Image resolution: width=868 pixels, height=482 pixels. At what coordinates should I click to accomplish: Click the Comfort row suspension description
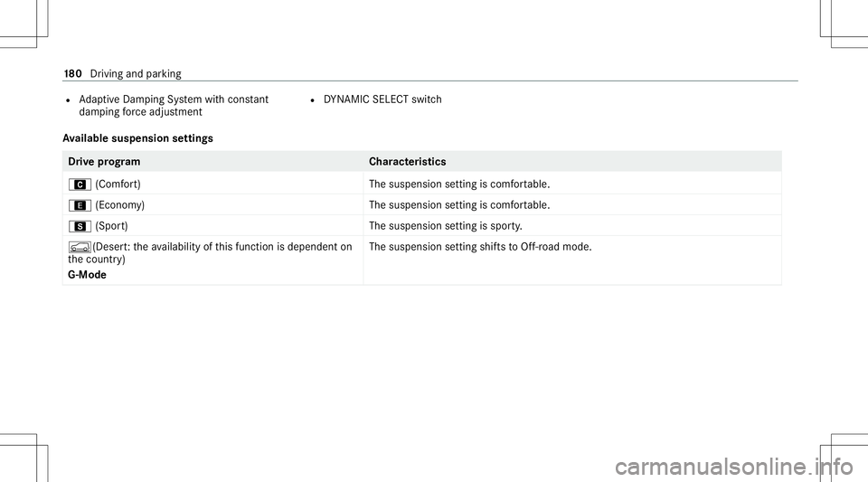pos(459,184)
